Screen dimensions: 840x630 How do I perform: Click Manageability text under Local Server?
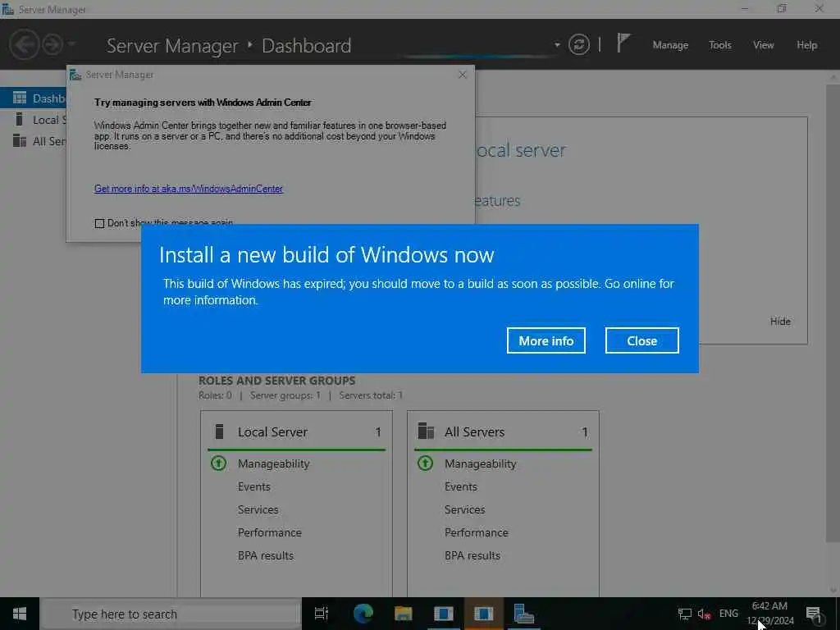[x=274, y=463]
